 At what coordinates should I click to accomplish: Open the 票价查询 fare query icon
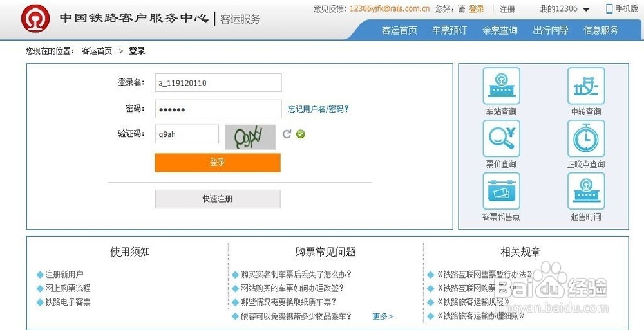(501, 138)
